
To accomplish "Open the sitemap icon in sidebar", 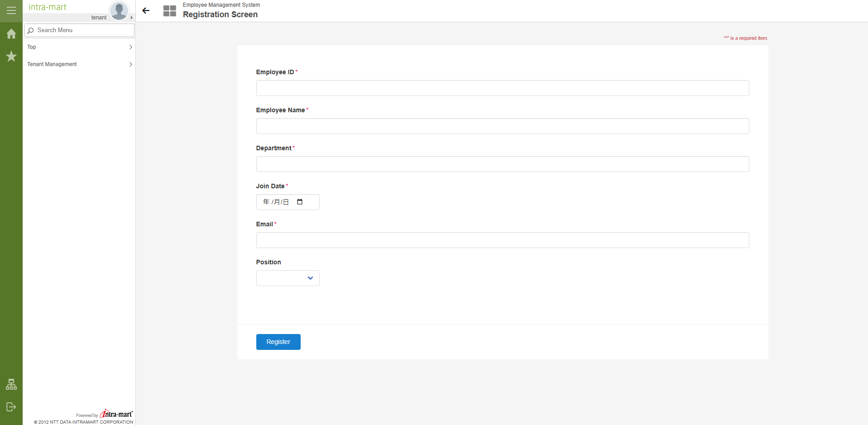I will click(x=11, y=384).
